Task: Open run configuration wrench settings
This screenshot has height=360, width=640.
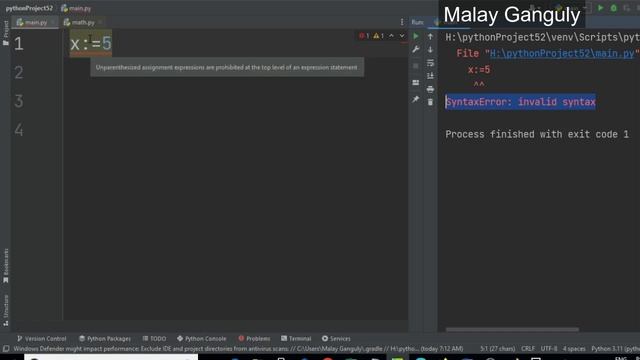Action: [416, 49]
